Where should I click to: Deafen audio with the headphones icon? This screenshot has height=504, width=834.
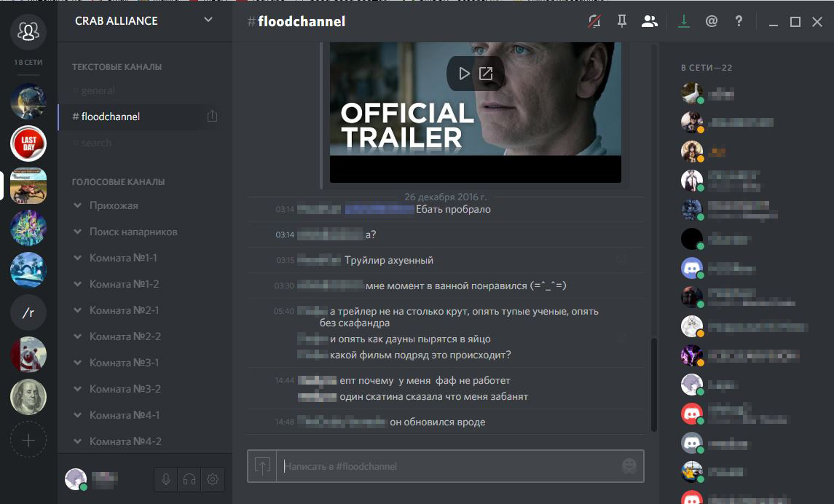pos(189,479)
